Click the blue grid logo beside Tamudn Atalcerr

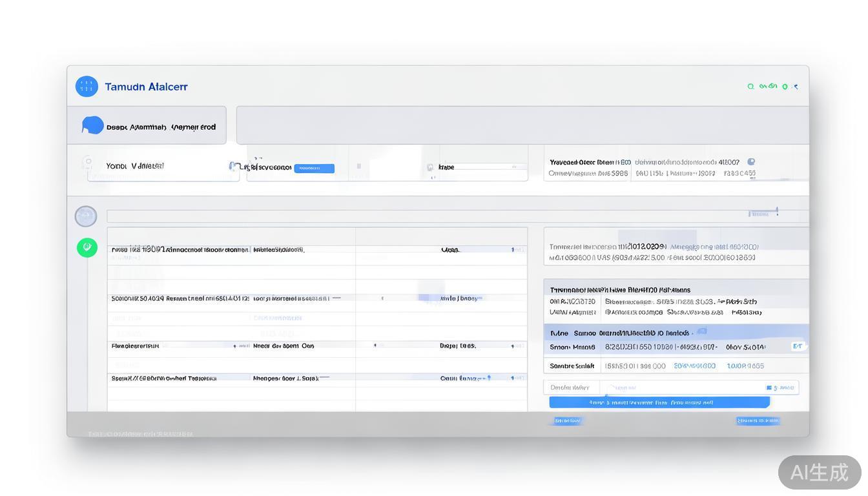click(x=87, y=87)
